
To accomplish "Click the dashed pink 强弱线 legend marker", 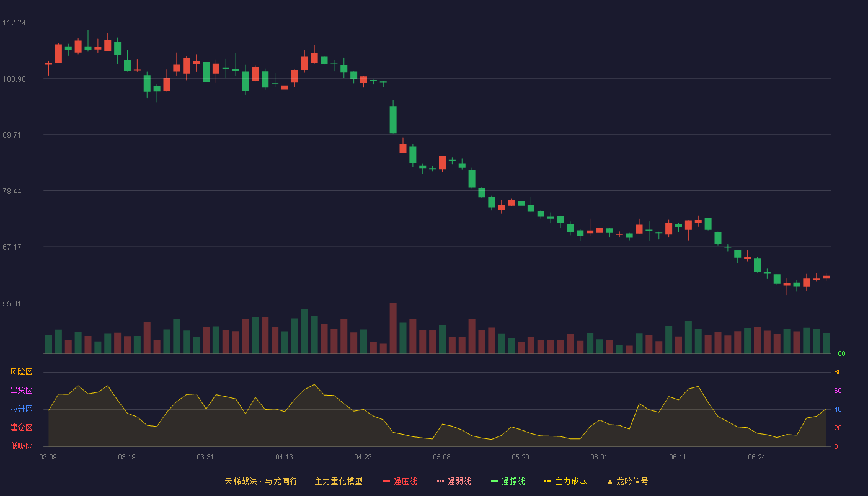I will 440,481.
